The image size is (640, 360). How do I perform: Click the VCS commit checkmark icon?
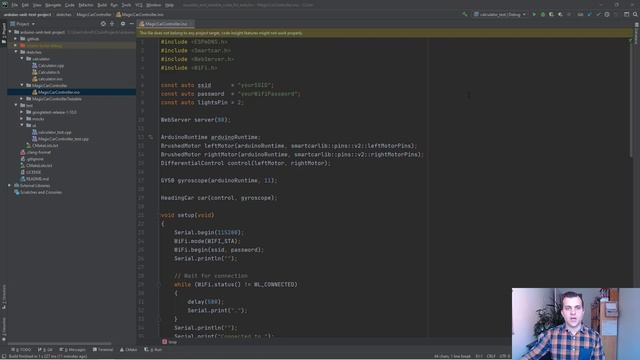pyautogui.click(x=598, y=14)
